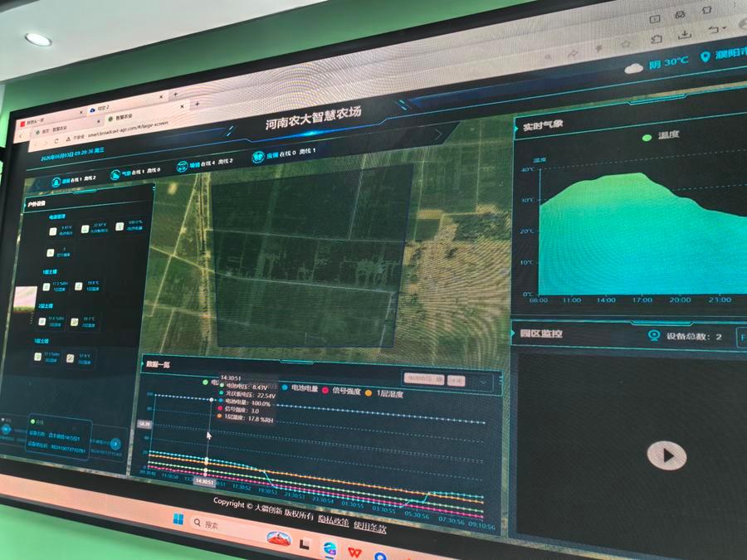
Task: Click the 数据一览 panel header
Action: 158,364
